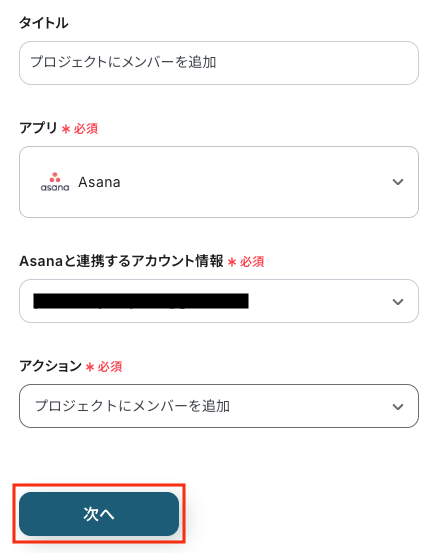This screenshot has height=553, width=441.
Task: Click the title text プロジェクトにメンバーを追加
Action: (123, 62)
